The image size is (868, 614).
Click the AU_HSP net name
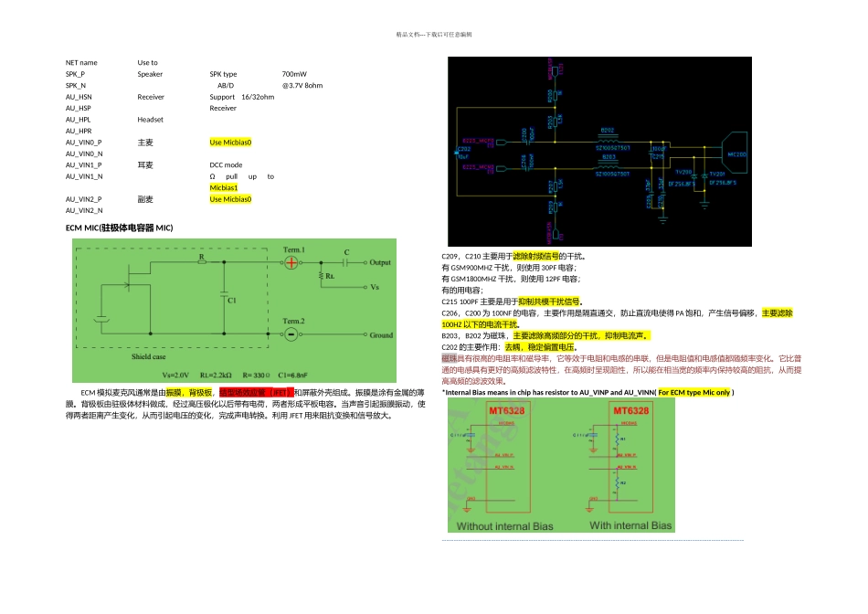(78, 108)
